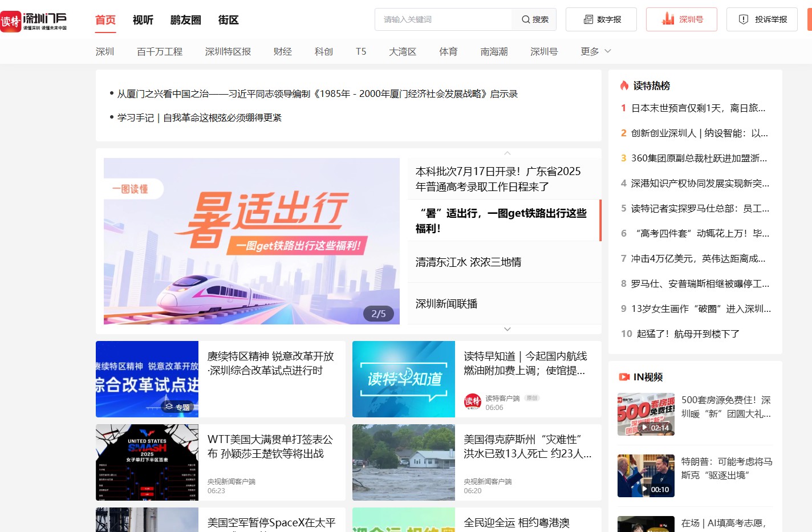This screenshot has height=532, width=812.
Task: Open the 深圳号 category in secondary nav
Action: tap(544, 51)
